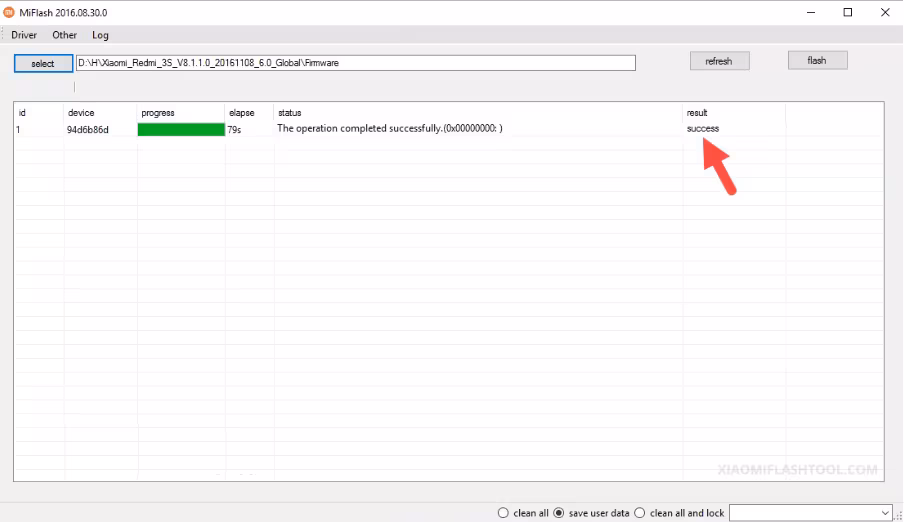Click the flash button
Viewport: 904px width, 522px height.
[818, 61]
